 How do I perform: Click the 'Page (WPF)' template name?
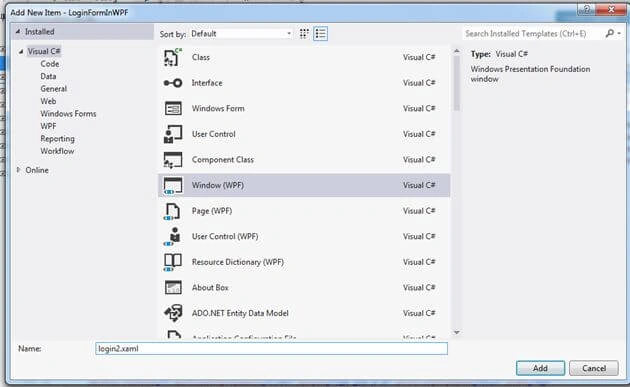(x=212, y=211)
